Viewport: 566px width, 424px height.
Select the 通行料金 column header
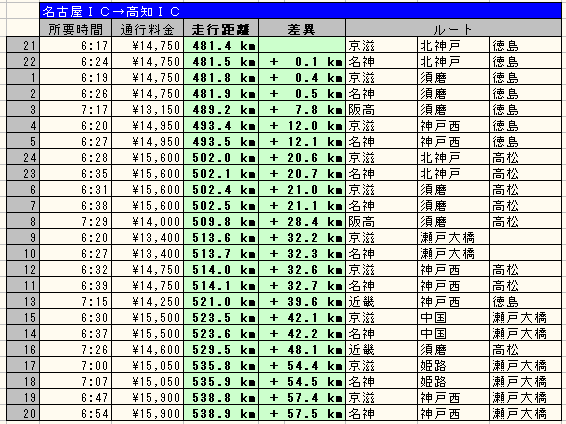[148, 29]
